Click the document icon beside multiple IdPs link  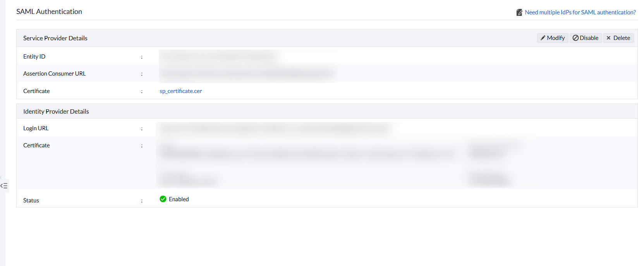point(519,12)
